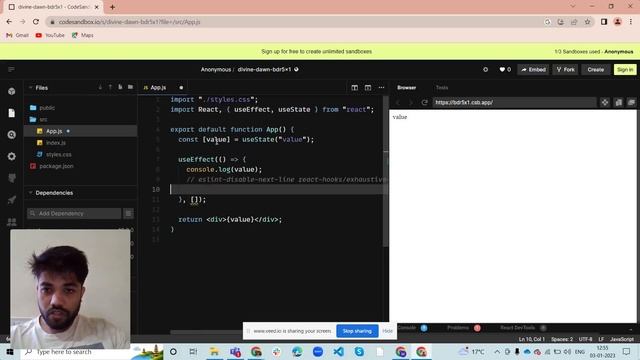Open the GitHub icon in the sidebar
The image size is (640, 360).
point(11,178)
